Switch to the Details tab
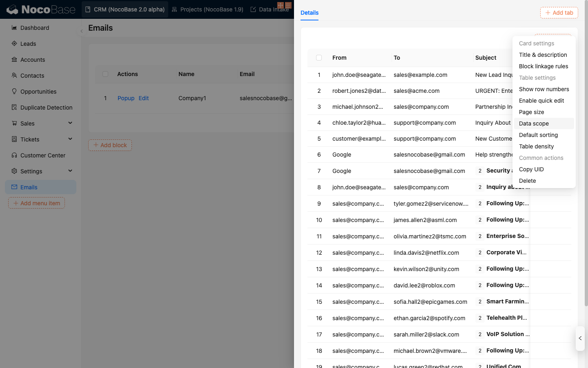Image resolution: width=588 pixels, height=368 pixels. 310,13
